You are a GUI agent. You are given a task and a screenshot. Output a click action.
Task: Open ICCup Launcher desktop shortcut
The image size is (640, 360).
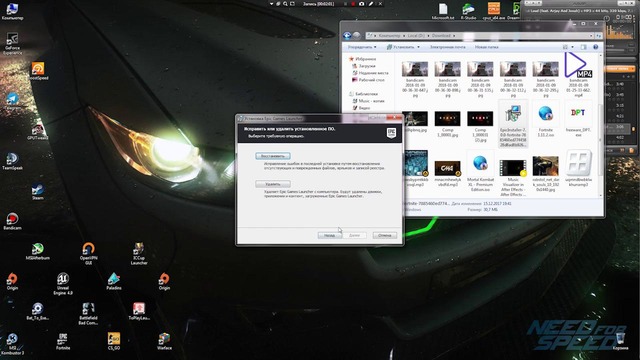139,253
